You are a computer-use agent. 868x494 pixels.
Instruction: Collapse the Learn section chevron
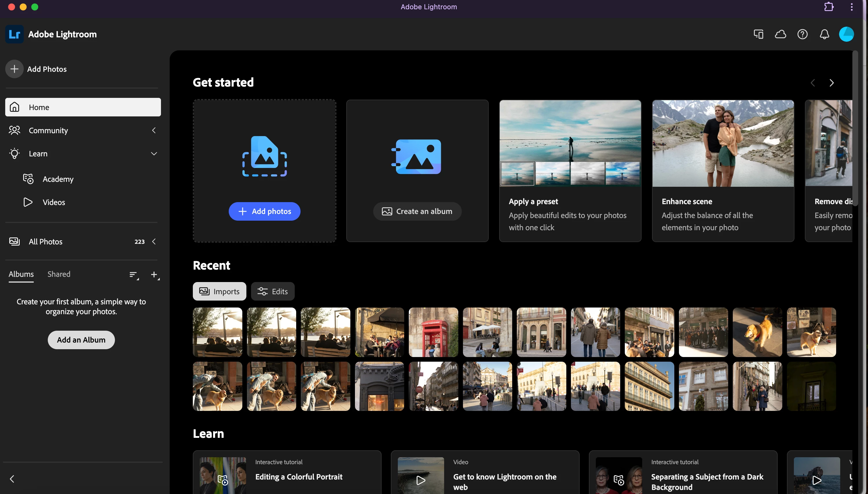[x=154, y=154]
